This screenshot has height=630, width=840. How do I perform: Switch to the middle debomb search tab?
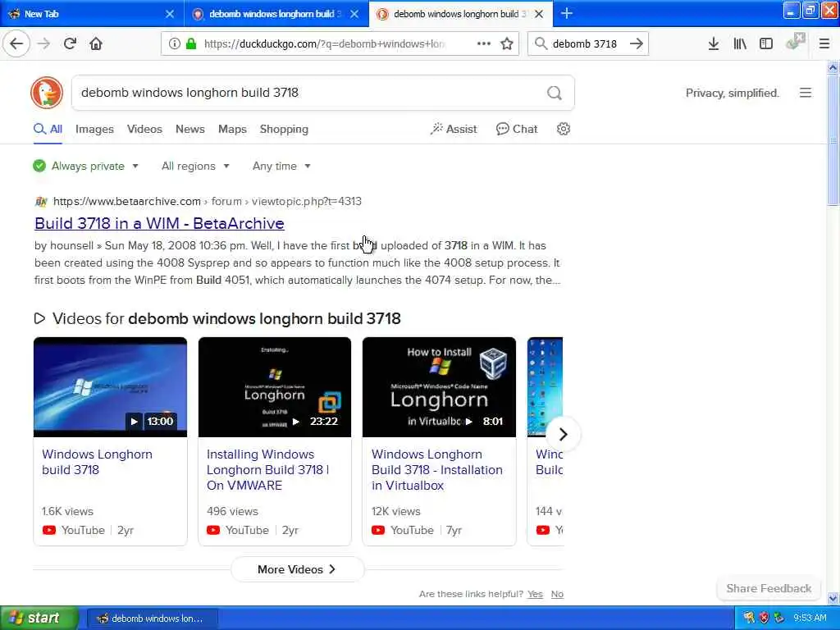coord(276,14)
